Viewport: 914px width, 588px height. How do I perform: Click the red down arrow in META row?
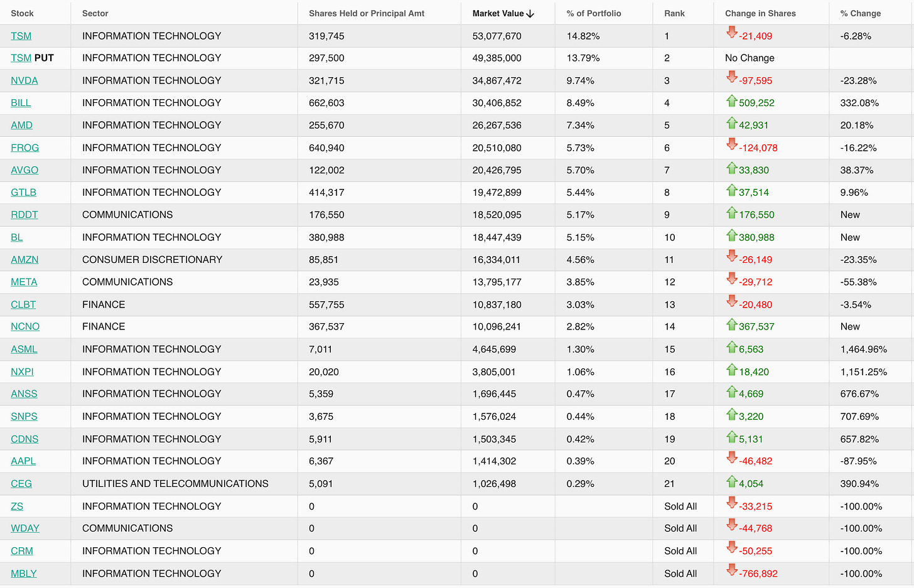[x=731, y=278]
